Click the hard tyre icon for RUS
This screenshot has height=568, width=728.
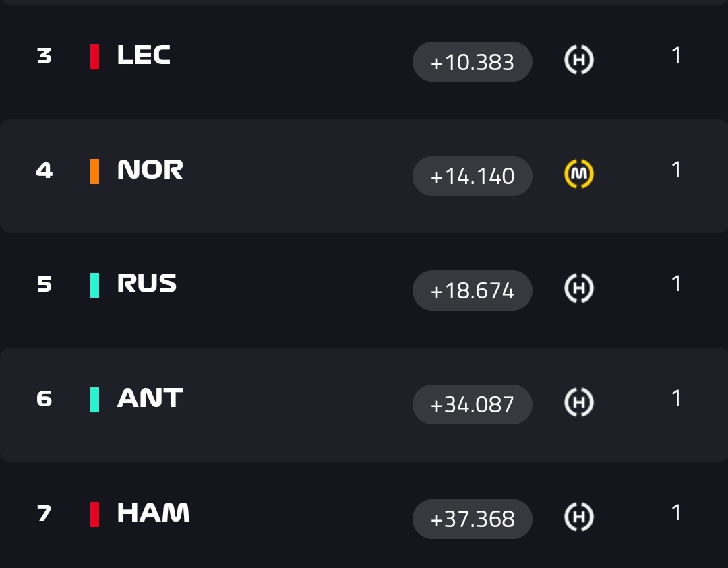(x=578, y=289)
